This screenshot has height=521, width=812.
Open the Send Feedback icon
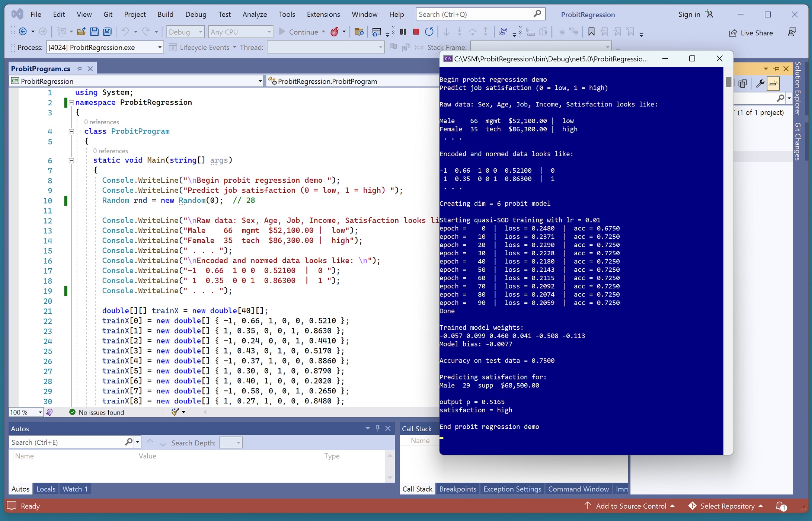(x=792, y=33)
